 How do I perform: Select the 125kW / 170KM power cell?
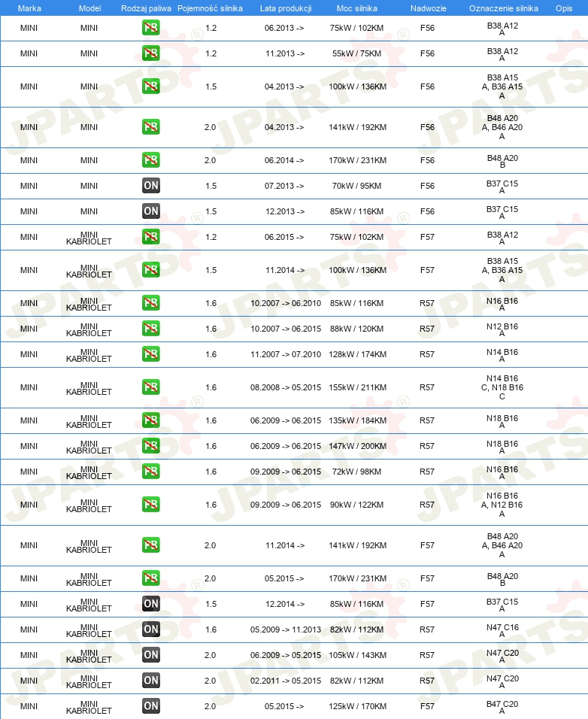tap(357, 707)
